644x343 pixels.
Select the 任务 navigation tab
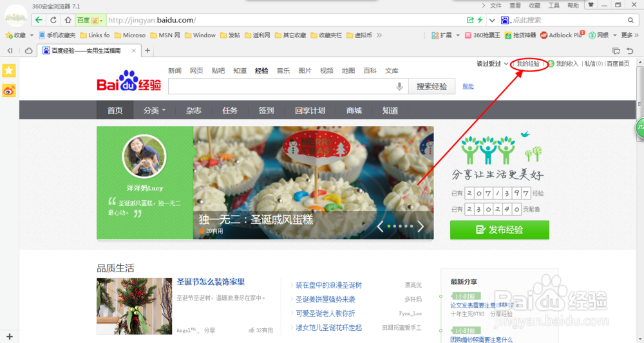point(230,110)
